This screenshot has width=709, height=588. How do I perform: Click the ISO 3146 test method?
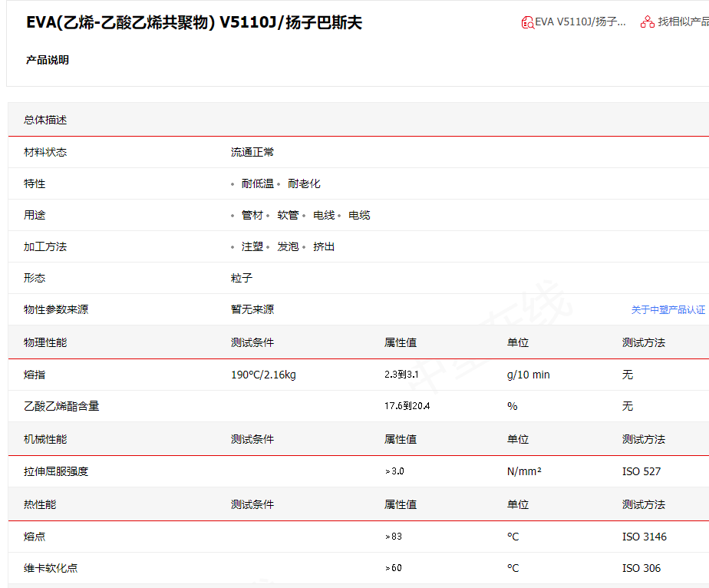click(x=645, y=537)
